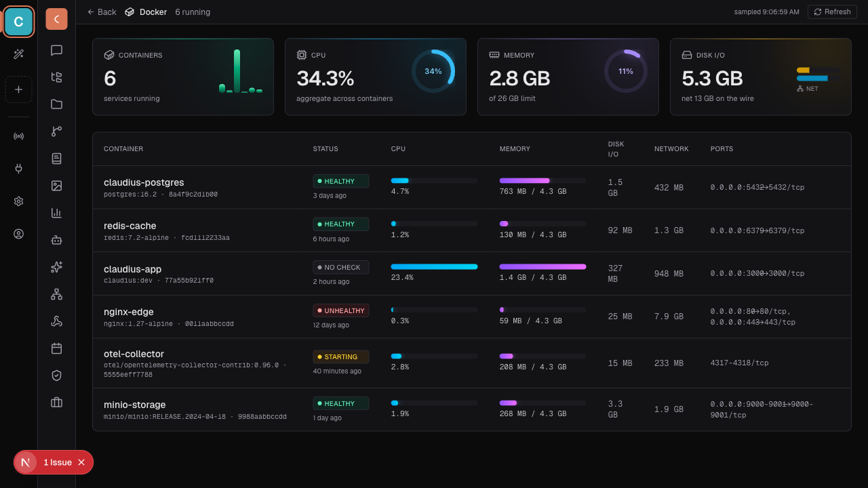Open the briefcase icon in sidebar
868x488 pixels.
56,403
